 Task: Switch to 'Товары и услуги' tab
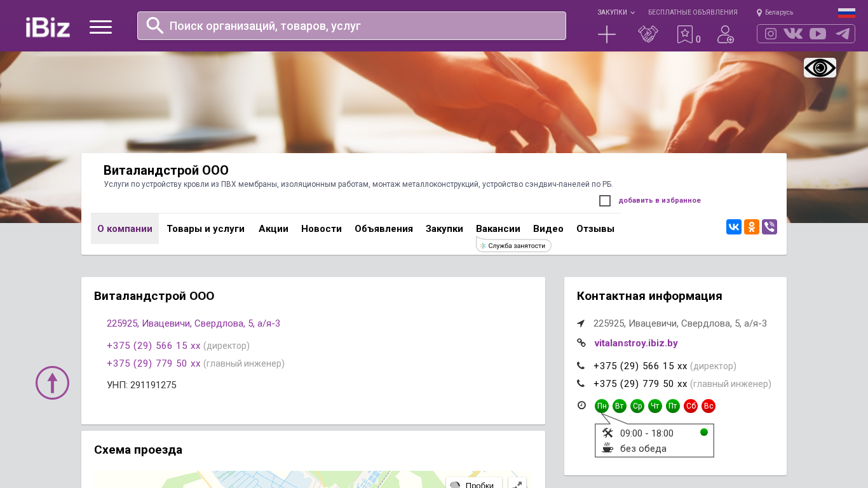205,229
